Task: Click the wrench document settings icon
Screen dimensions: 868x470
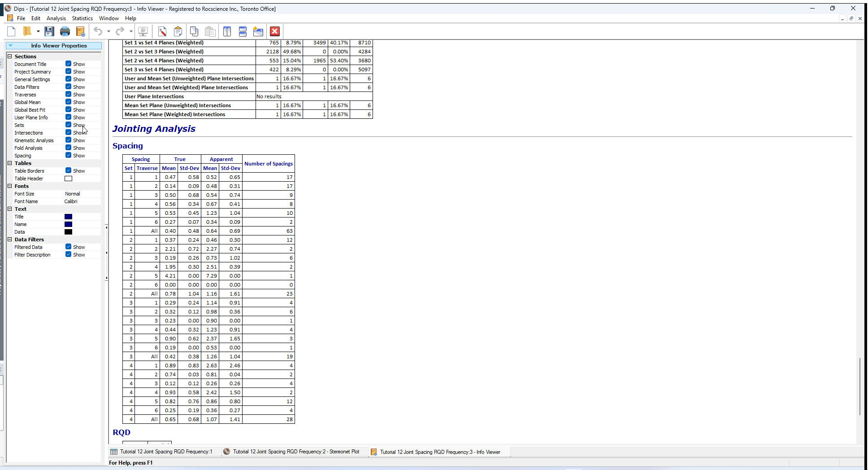Action: (162, 31)
